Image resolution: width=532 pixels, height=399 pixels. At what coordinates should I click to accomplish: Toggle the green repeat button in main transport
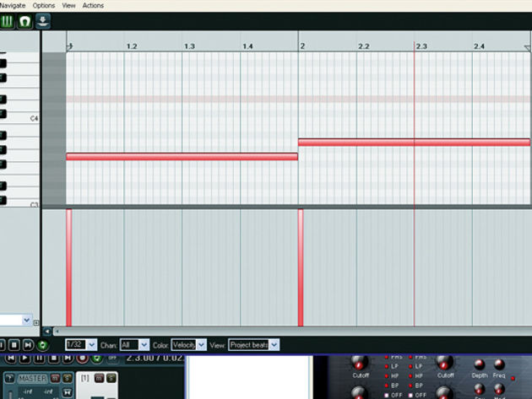point(97,359)
